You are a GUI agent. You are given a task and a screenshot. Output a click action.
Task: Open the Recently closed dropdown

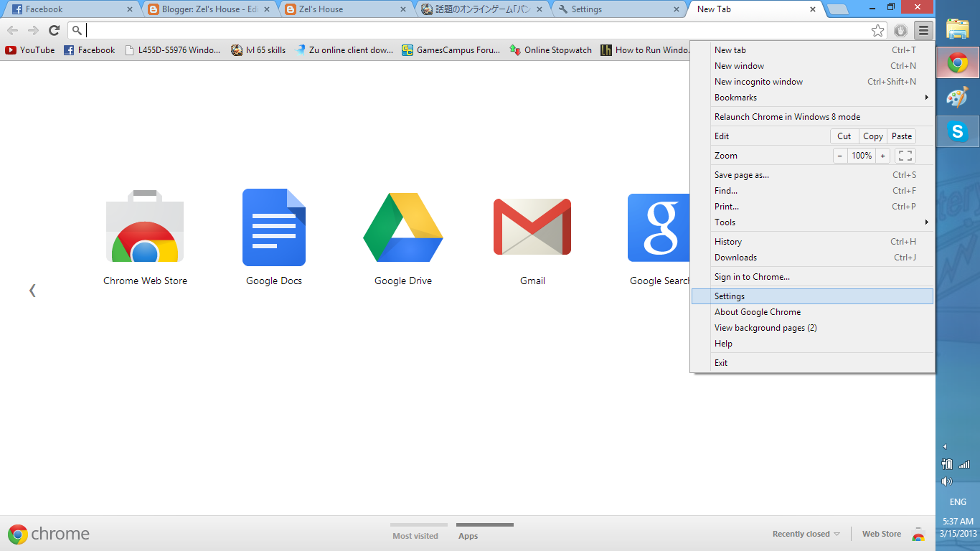pos(806,534)
